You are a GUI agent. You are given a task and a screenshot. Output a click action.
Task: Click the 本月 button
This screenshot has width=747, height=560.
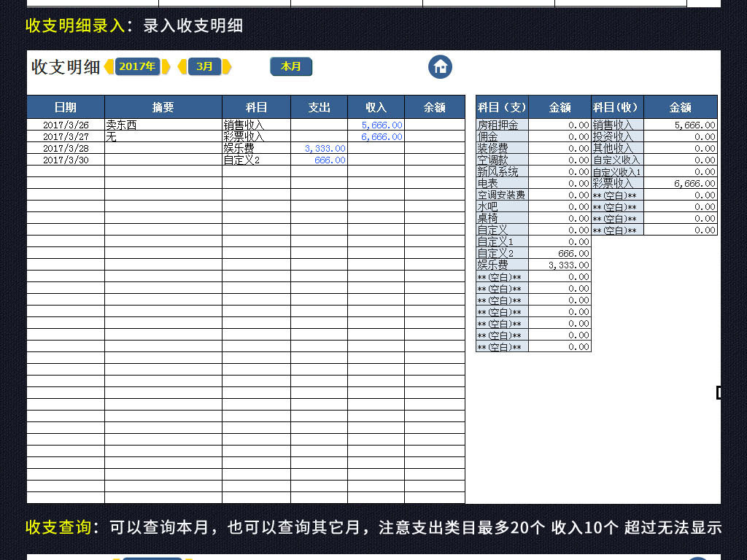click(x=291, y=66)
